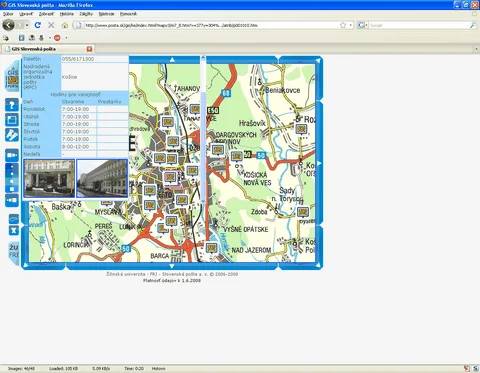Click the rightmost status bar S icon
Image resolution: width=480 pixels, height=373 pixels.
click(x=476, y=369)
